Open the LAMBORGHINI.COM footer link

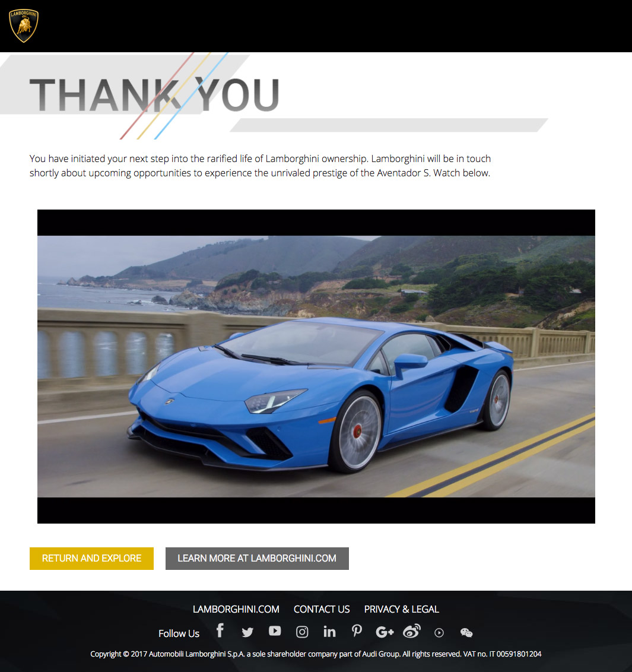point(236,609)
